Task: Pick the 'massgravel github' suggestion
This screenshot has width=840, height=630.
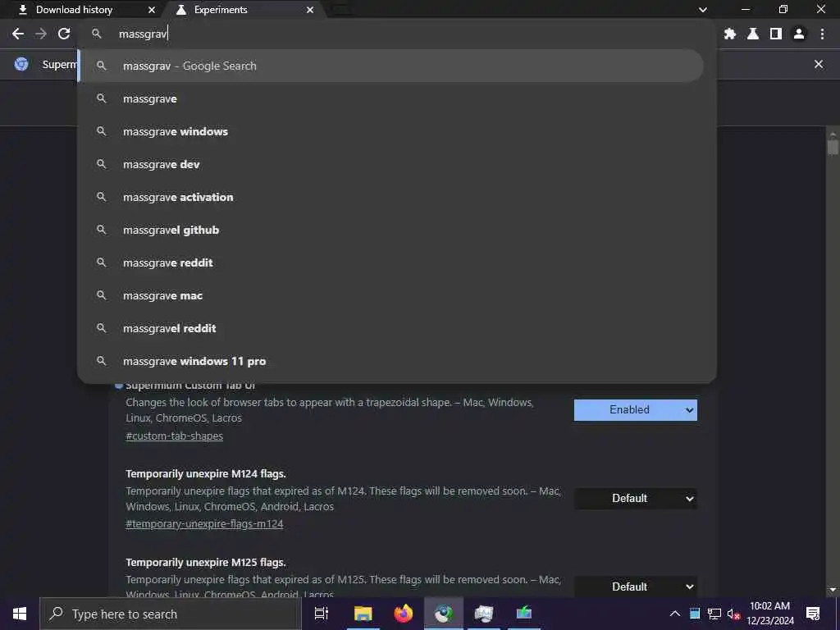Action: (x=391, y=230)
